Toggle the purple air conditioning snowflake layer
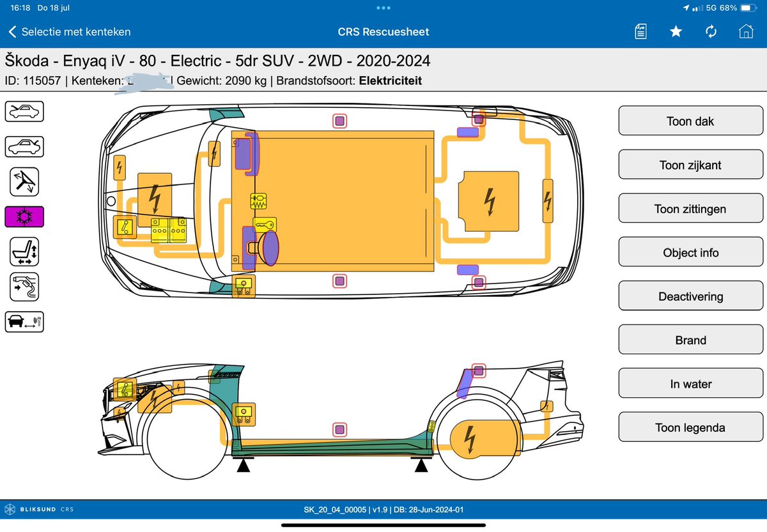This screenshot has width=767, height=532. click(24, 218)
